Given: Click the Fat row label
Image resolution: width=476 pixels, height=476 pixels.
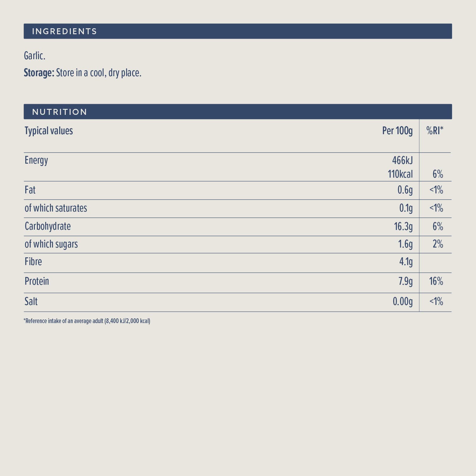Looking at the screenshot, I should [30, 190].
